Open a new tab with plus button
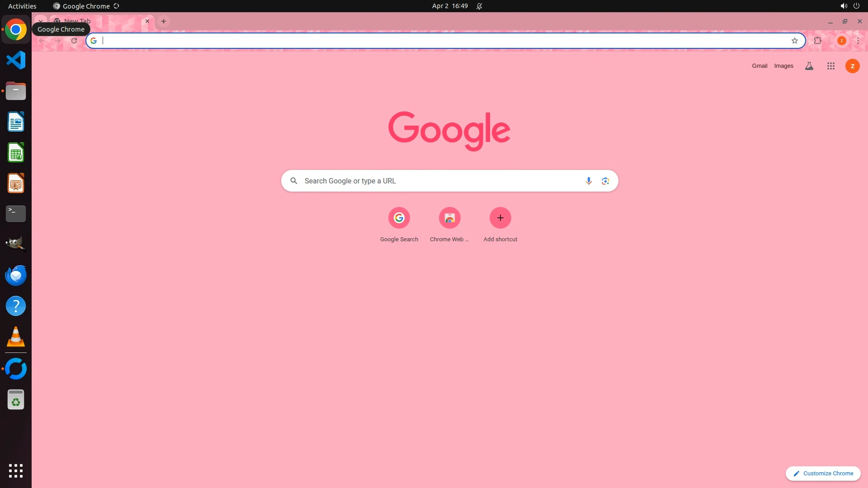This screenshot has height=488, width=868. click(164, 21)
